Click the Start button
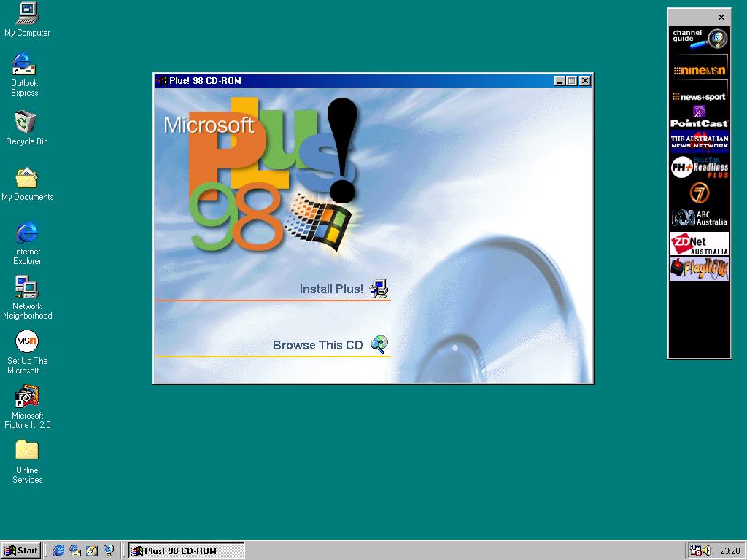747x560 pixels. point(21,551)
